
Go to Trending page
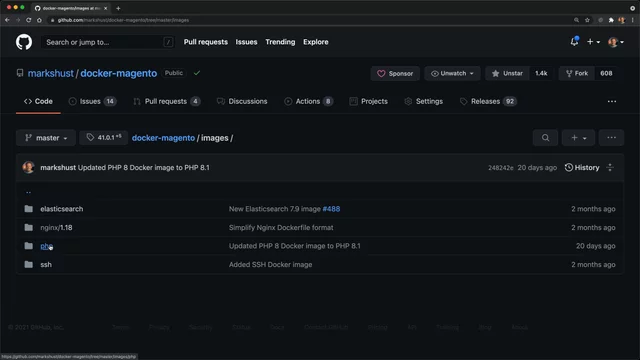click(x=280, y=42)
